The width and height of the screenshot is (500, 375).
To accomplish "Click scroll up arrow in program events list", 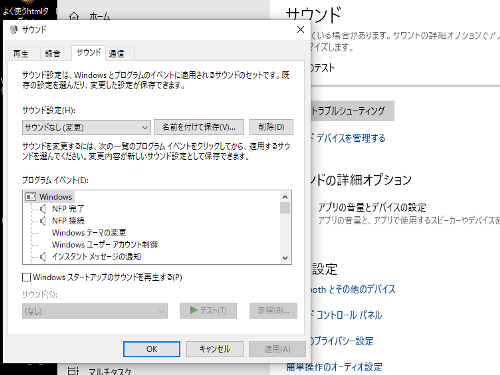I will [285, 197].
